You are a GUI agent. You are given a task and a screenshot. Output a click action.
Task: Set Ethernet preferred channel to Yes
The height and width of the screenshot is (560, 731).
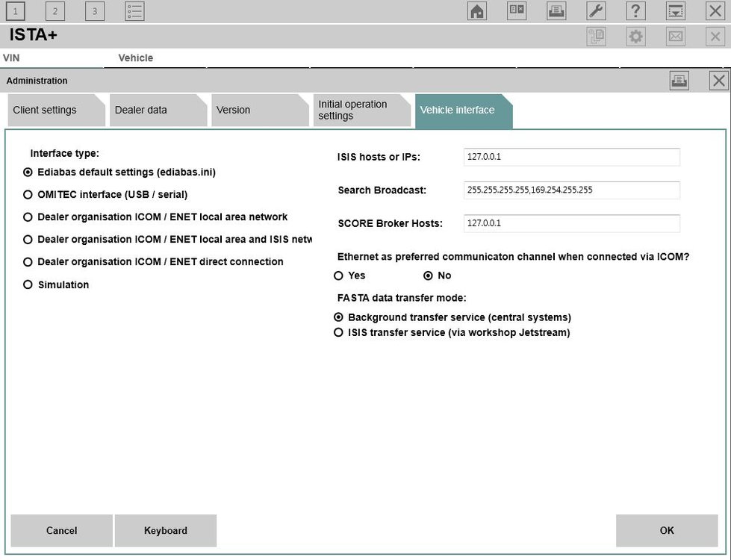(x=338, y=276)
